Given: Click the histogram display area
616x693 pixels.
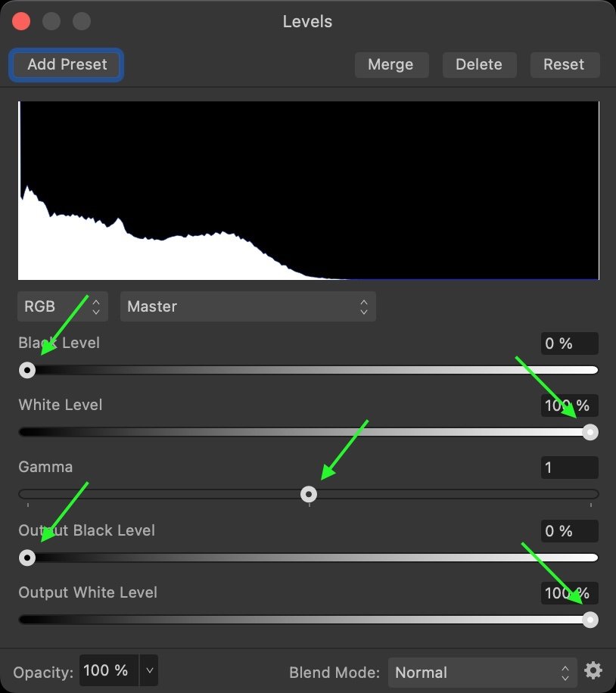Looking at the screenshot, I should (x=309, y=191).
